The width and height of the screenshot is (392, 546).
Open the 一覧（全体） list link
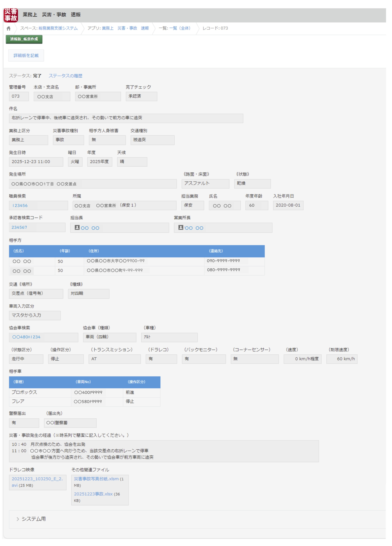tap(179, 28)
